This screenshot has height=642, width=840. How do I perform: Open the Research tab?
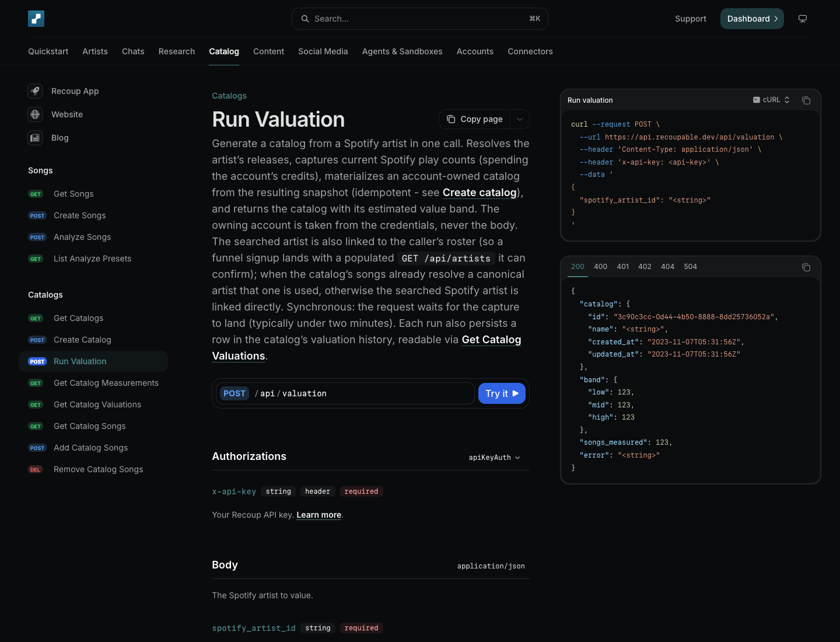[177, 51]
